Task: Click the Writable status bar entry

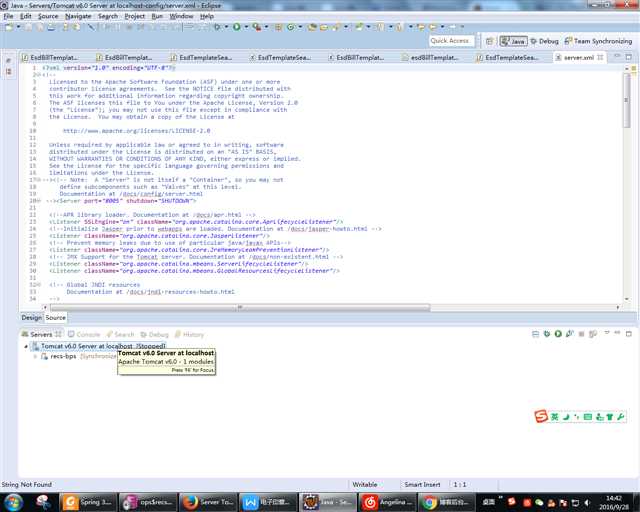Action: (364, 485)
